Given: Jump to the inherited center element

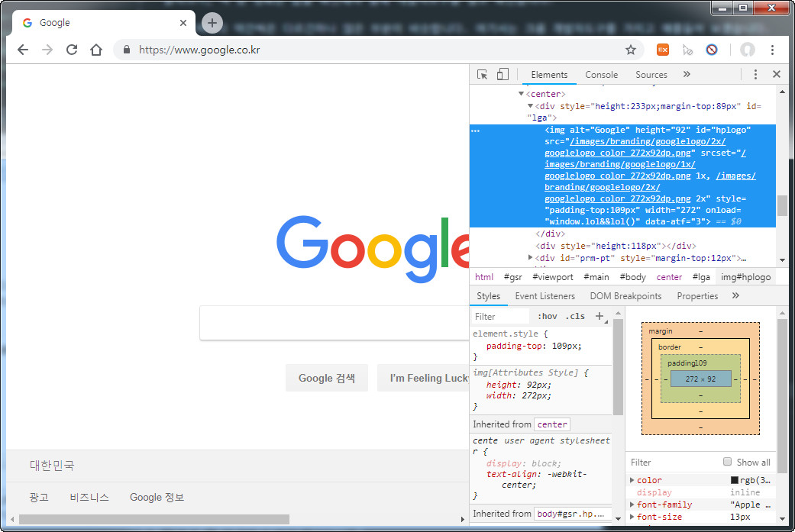Looking at the screenshot, I should [x=552, y=424].
